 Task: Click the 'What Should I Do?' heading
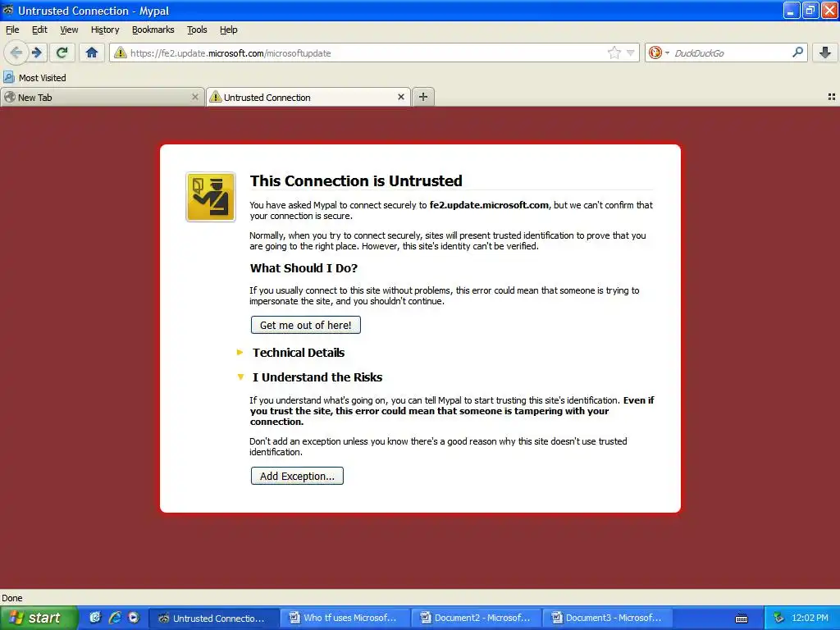tap(304, 268)
